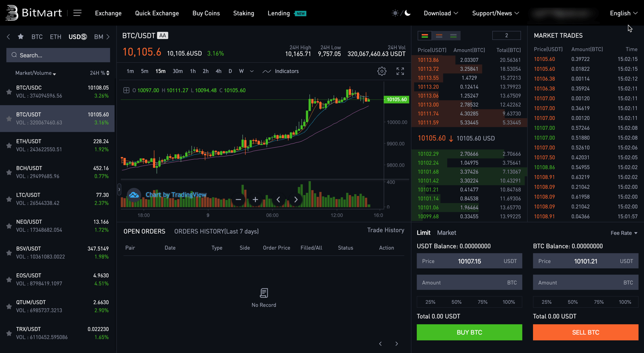Select the 1h chart interval
Viewport: 644px width, 353px height.
(x=193, y=71)
